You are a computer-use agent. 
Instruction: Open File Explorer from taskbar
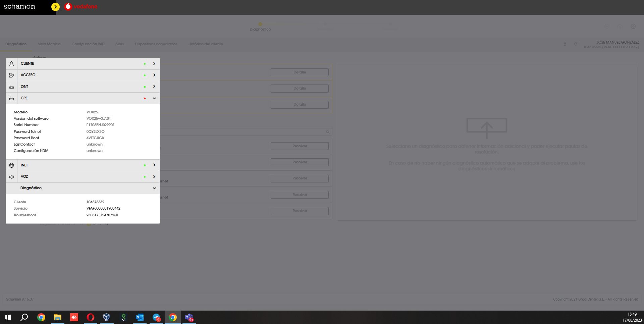pos(58,317)
